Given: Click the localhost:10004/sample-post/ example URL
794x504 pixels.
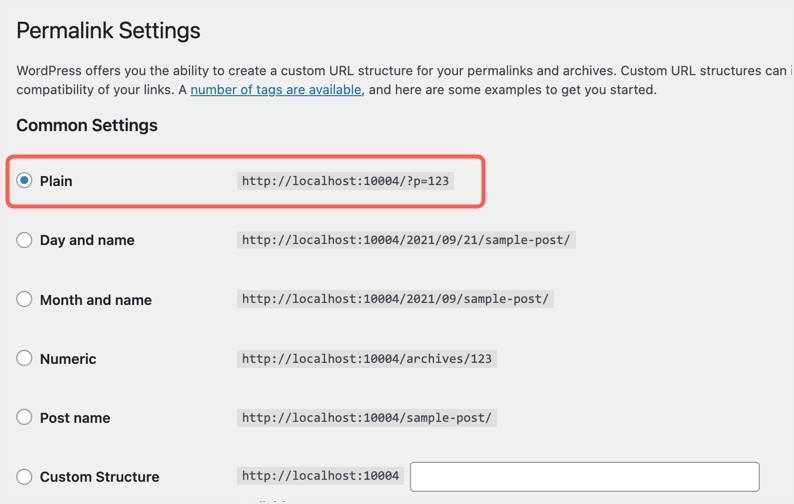Looking at the screenshot, I should point(367,418).
